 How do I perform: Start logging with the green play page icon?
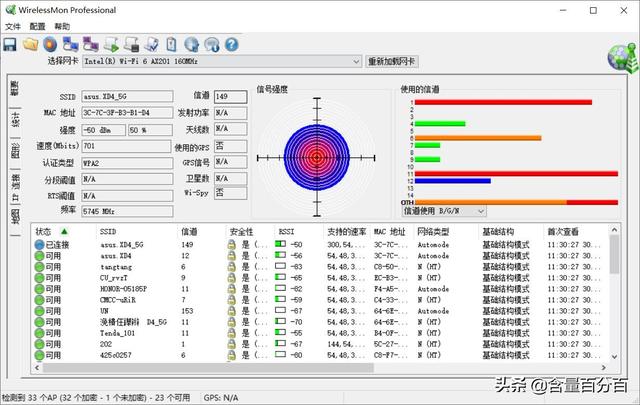(111, 44)
